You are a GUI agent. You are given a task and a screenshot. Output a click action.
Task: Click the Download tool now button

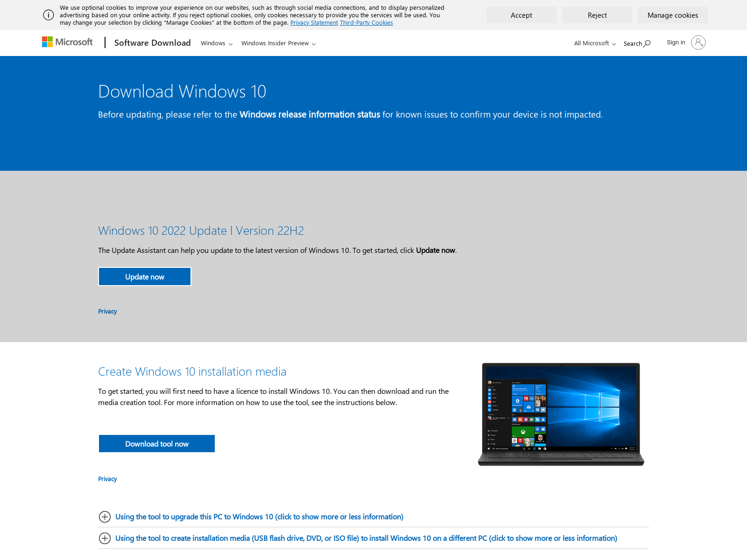pyautogui.click(x=157, y=444)
